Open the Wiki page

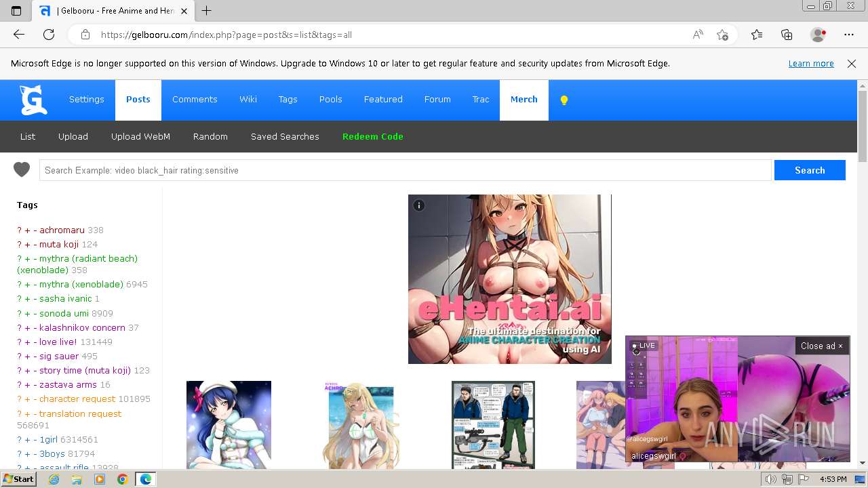point(248,100)
